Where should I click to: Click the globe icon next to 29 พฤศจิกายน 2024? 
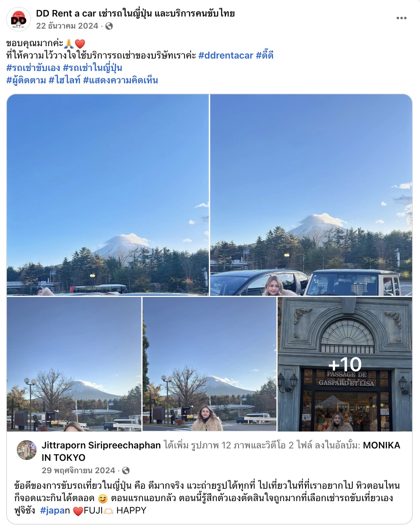pos(126,470)
